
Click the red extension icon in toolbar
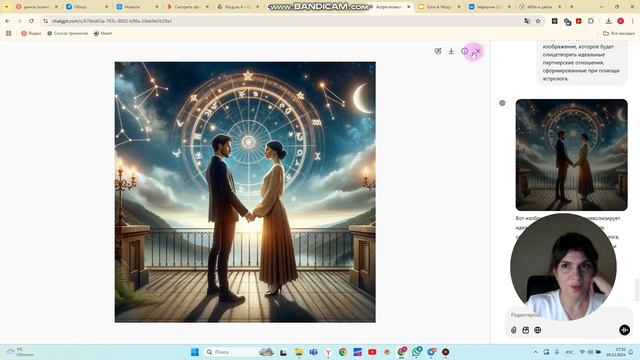pos(578,21)
